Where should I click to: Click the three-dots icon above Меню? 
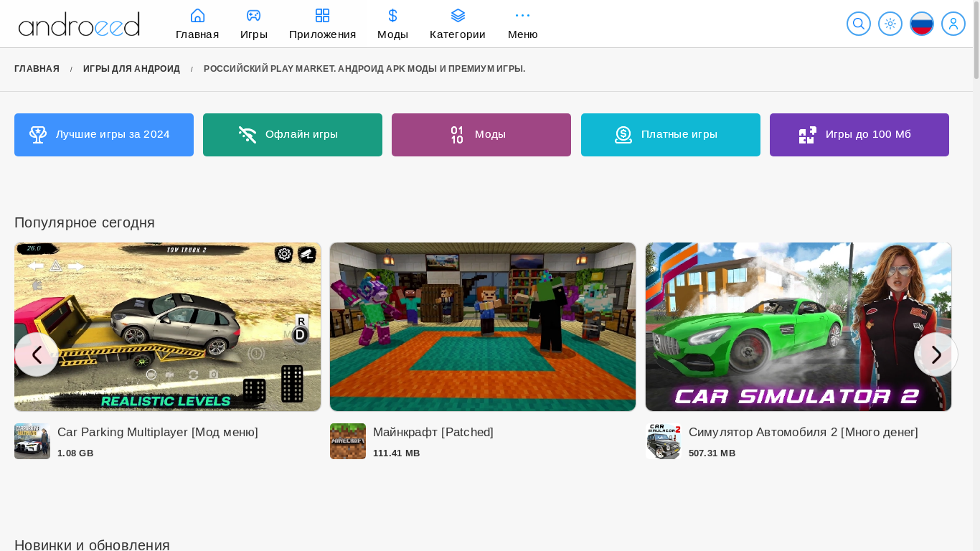522,15
